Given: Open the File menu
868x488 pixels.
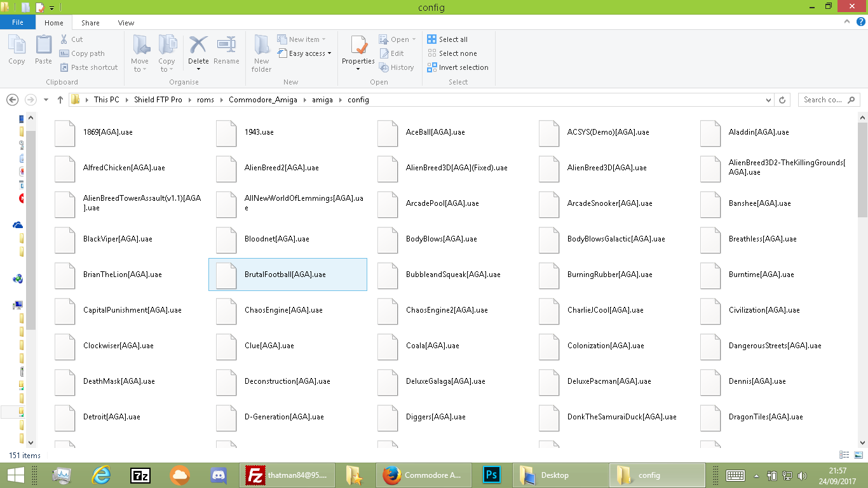Looking at the screenshot, I should 18,22.
